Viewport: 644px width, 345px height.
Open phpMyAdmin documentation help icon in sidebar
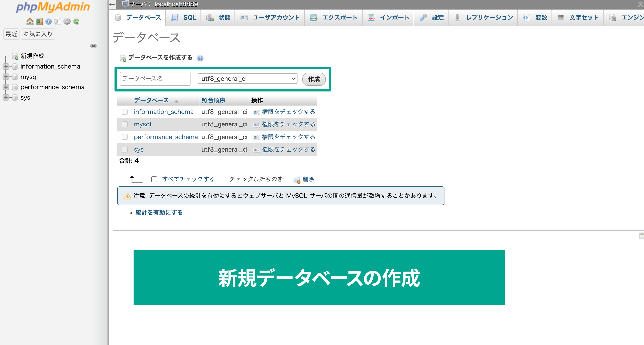tap(49, 22)
